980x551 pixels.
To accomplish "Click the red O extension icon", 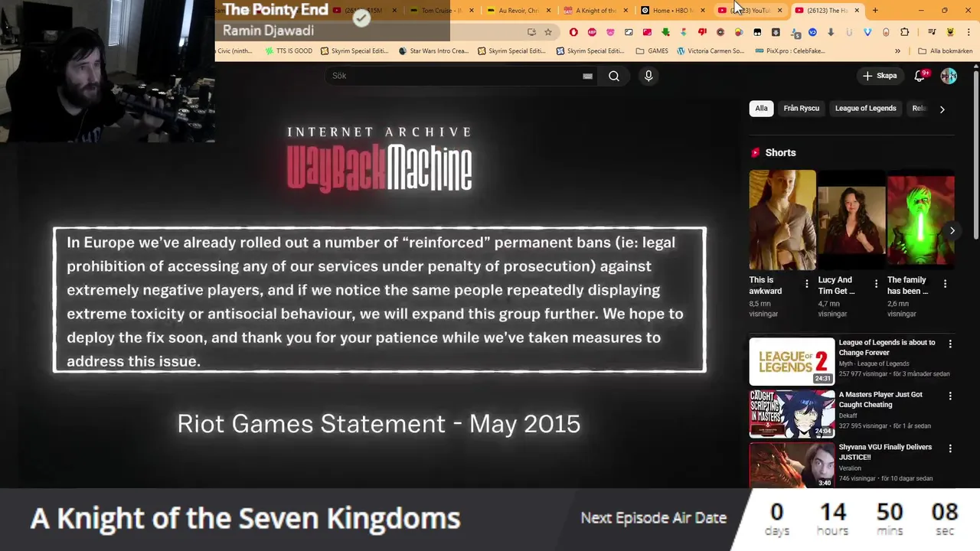I will pyautogui.click(x=573, y=32).
